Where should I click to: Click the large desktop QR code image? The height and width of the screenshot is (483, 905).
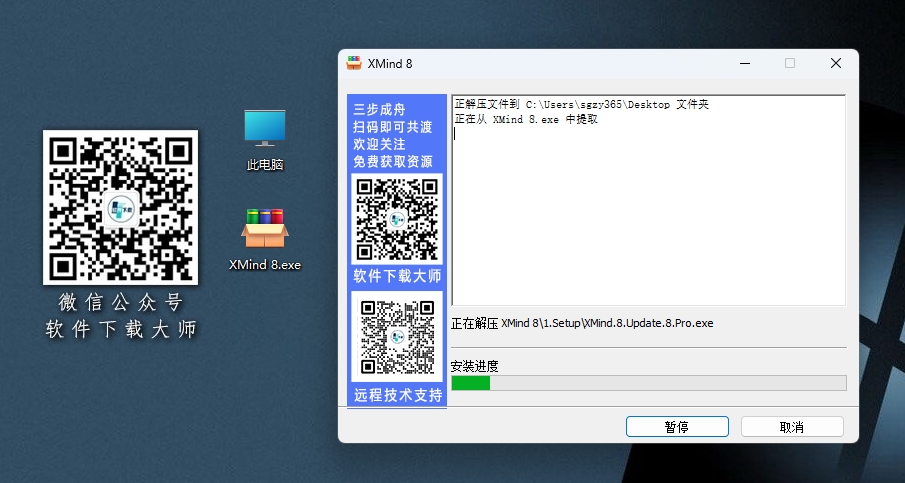pyautogui.click(x=121, y=207)
